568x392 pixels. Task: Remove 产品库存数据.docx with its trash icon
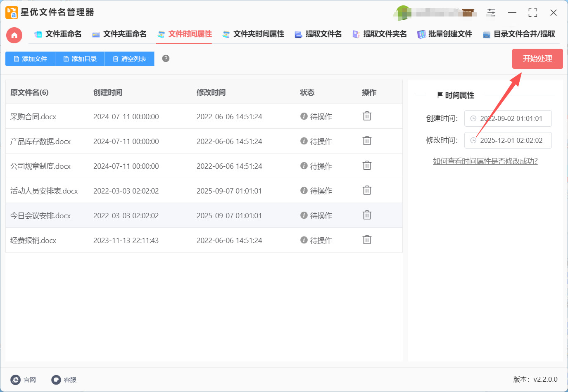(x=367, y=141)
